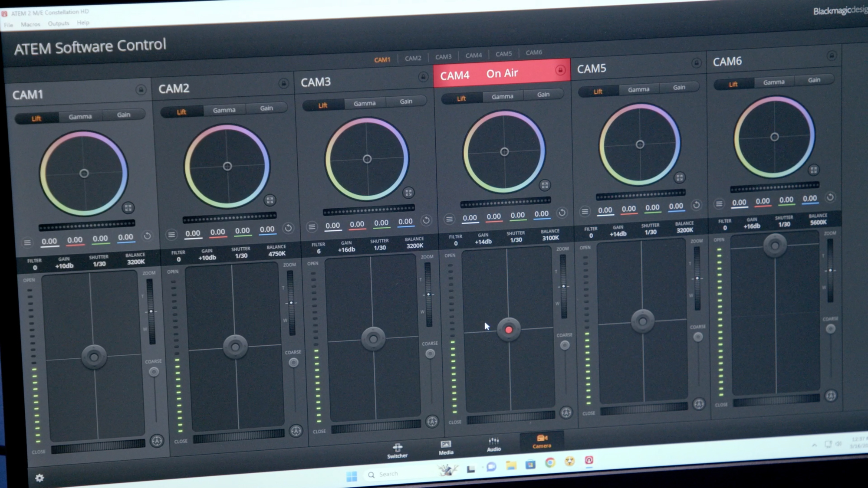The height and width of the screenshot is (488, 868).
Task: Reset CAM5 color correction values
Action: (x=697, y=205)
